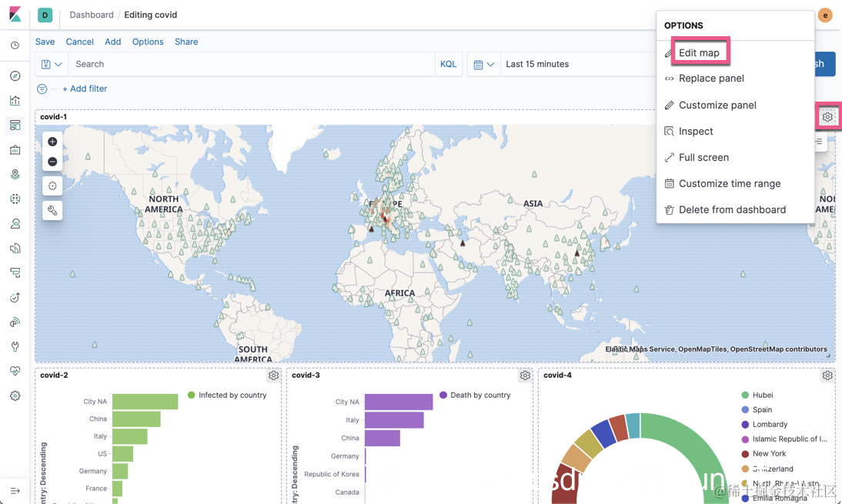Click the China bar in covid-2
The width and height of the screenshot is (842, 504).
136,419
